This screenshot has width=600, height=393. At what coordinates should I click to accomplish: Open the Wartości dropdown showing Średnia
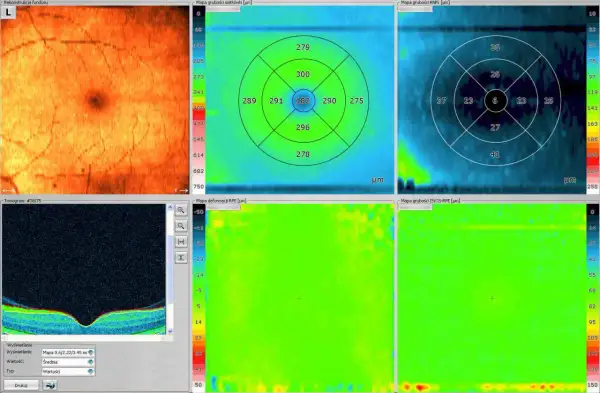click(68, 362)
